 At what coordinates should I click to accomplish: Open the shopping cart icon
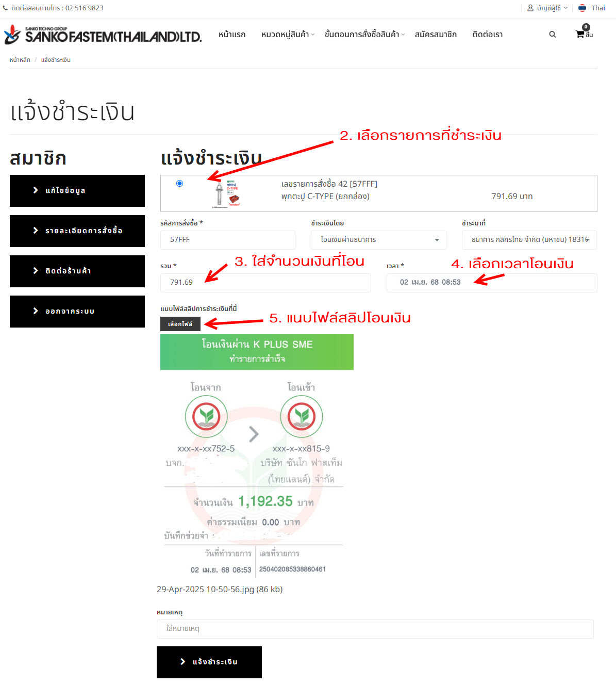click(x=580, y=34)
